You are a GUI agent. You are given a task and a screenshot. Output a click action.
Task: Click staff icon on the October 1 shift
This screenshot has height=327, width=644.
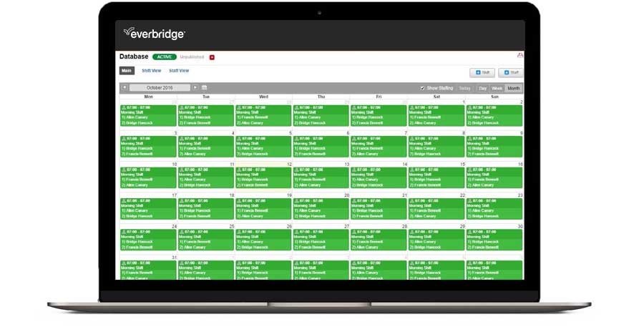[411, 107]
